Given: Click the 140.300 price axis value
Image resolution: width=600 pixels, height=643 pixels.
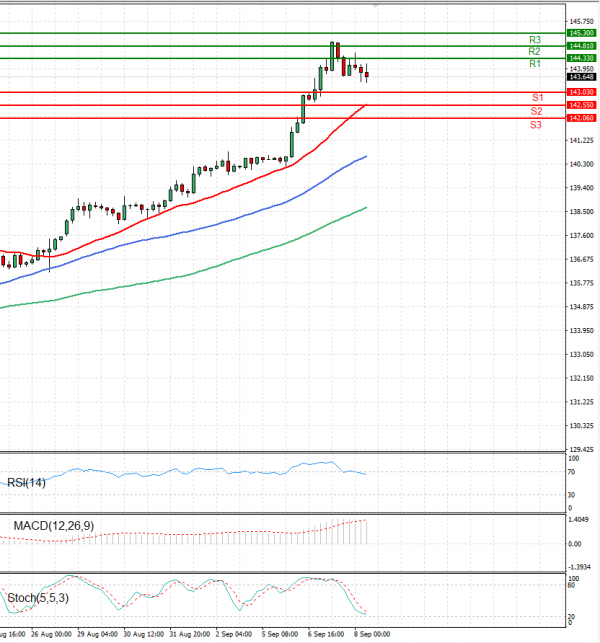Looking at the screenshot, I should (582, 164).
